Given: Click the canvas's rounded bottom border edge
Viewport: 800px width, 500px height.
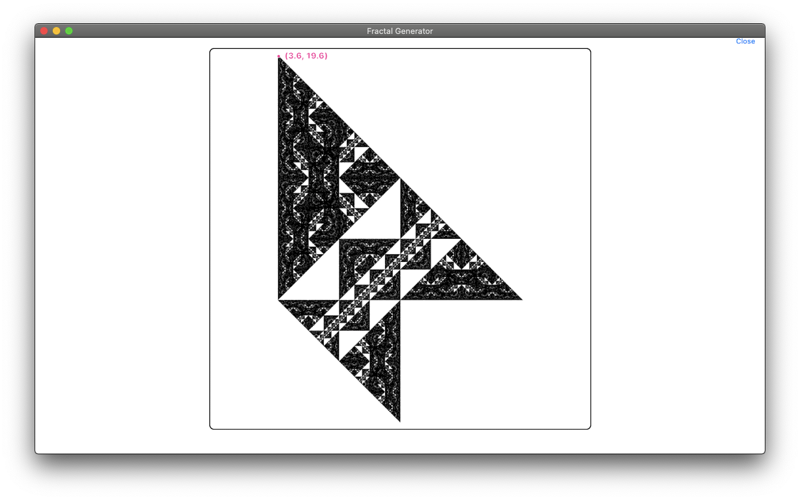Looking at the screenshot, I should (400, 429).
